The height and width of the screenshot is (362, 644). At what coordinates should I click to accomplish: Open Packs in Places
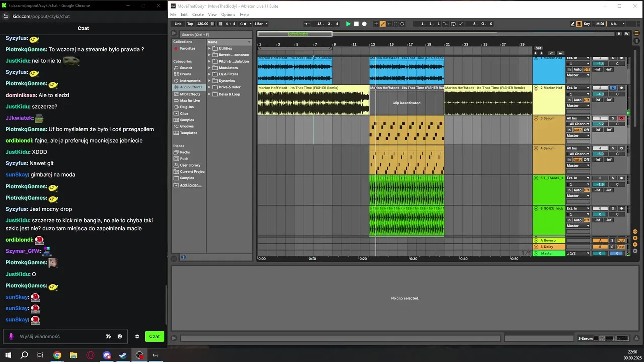185,152
